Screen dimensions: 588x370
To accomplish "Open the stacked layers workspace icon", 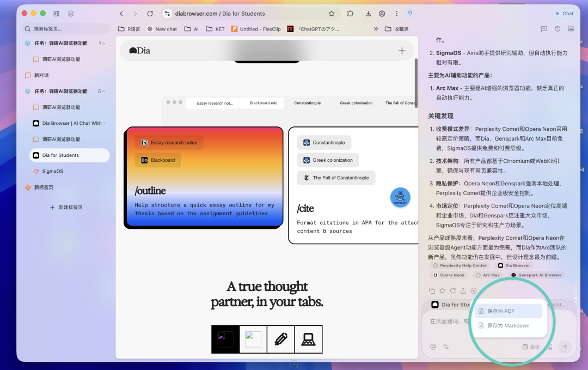I will pyautogui.click(x=71, y=14).
